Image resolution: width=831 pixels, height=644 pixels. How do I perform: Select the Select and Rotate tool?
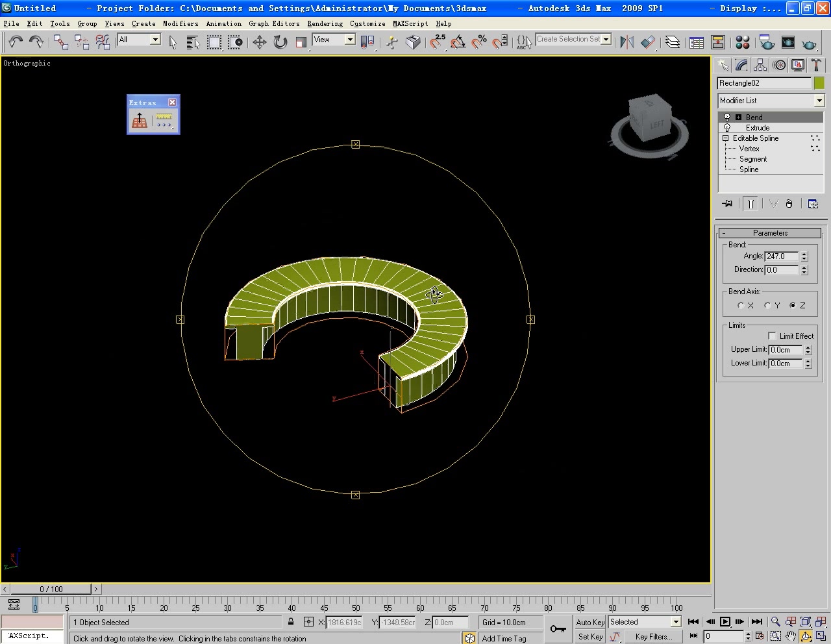(280, 43)
